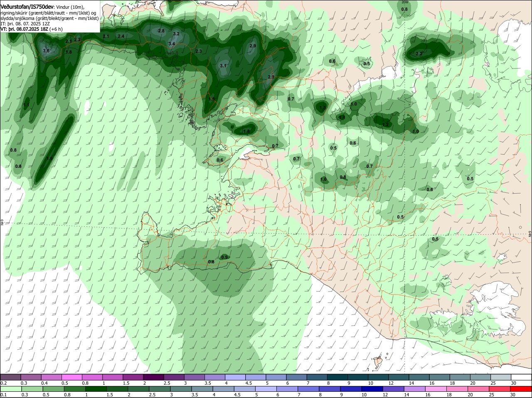Pick the bright pink swatch above the top-row 0.5 label

[71, 377]
